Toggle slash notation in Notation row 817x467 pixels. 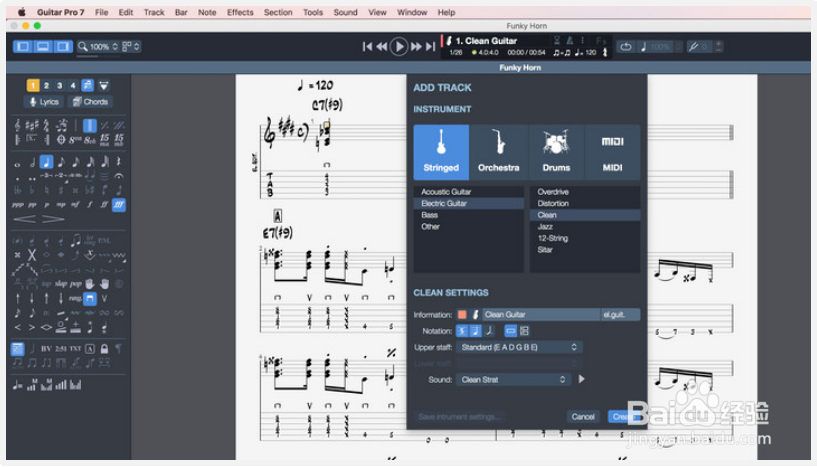tap(489, 330)
